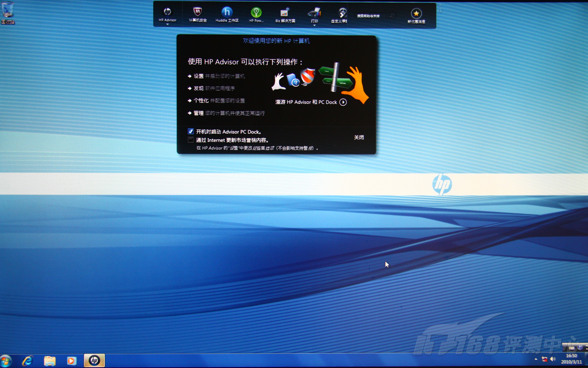Click 关闭 to close welcome dialog

[x=359, y=137]
